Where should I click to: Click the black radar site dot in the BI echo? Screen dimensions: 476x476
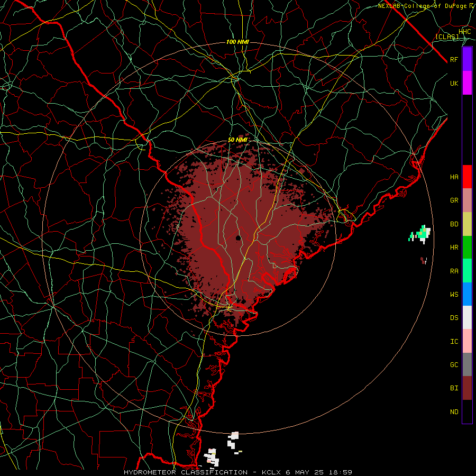click(239, 237)
